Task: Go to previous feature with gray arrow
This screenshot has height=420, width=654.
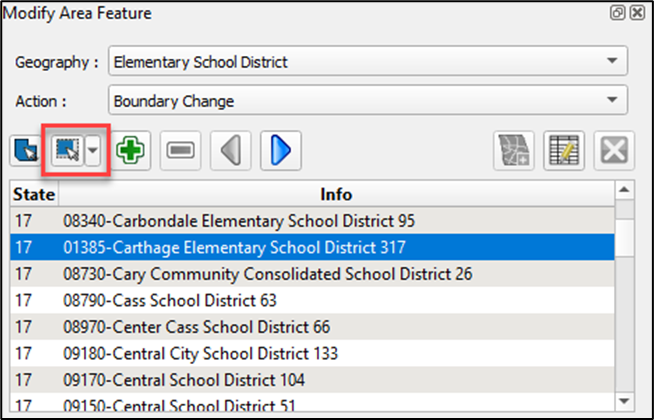Action: 232,151
